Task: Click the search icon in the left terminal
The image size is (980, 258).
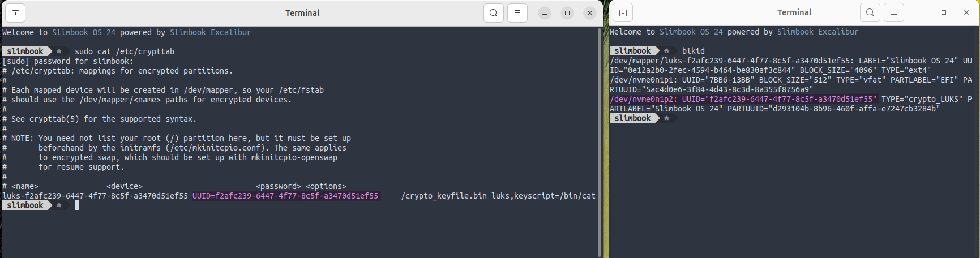Action: click(494, 13)
